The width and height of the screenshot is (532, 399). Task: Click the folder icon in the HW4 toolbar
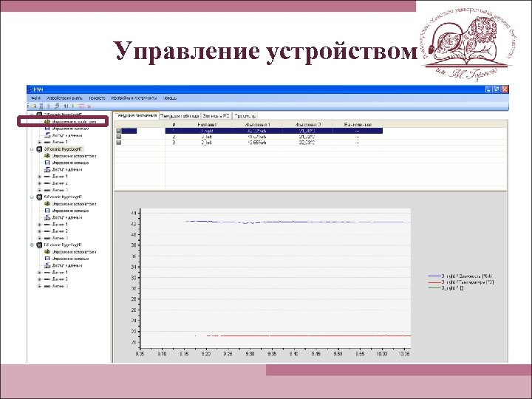click(x=33, y=106)
